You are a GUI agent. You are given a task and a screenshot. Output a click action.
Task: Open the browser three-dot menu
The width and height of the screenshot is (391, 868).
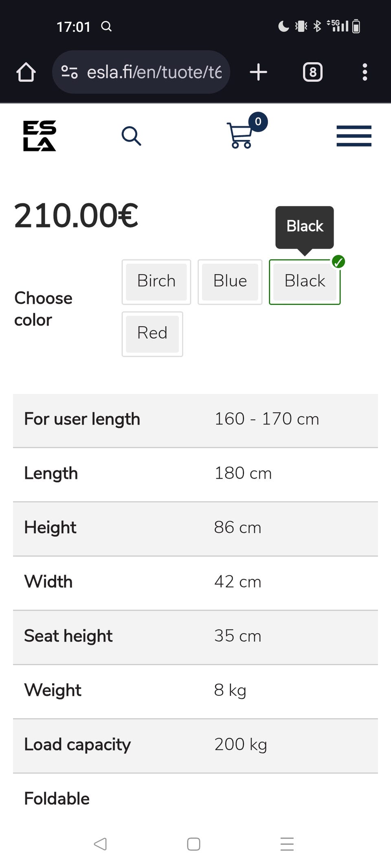[x=365, y=72]
